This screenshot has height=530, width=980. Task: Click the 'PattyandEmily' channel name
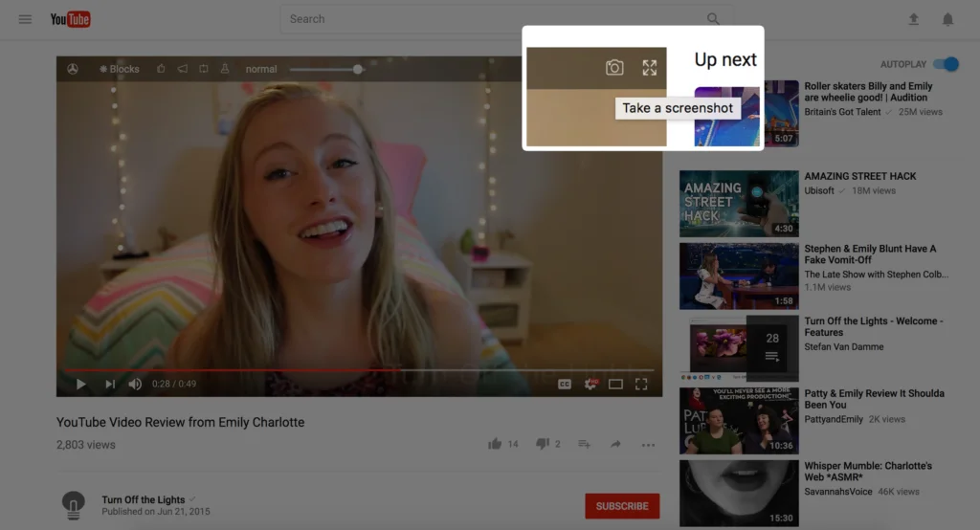click(x=834, y=419)
